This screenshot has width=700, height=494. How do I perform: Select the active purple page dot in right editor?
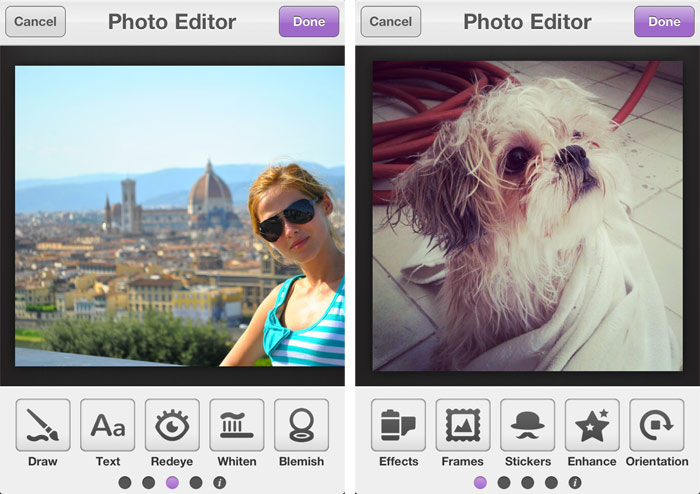480,482
